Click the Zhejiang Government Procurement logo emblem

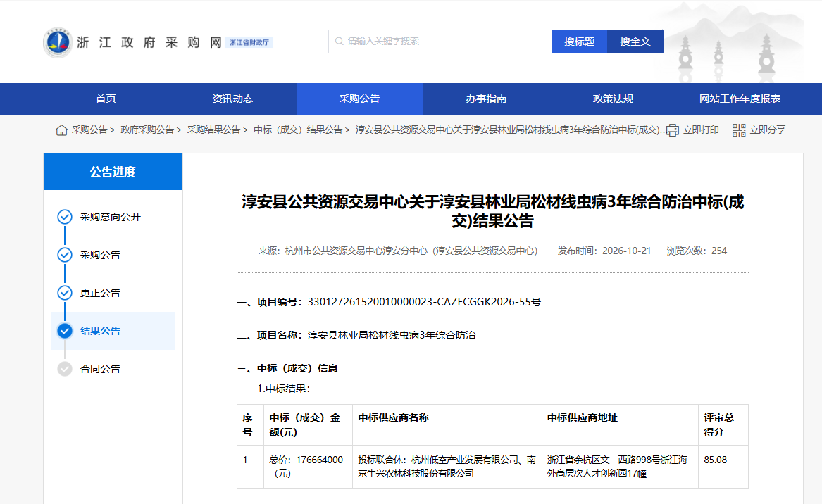57,42
